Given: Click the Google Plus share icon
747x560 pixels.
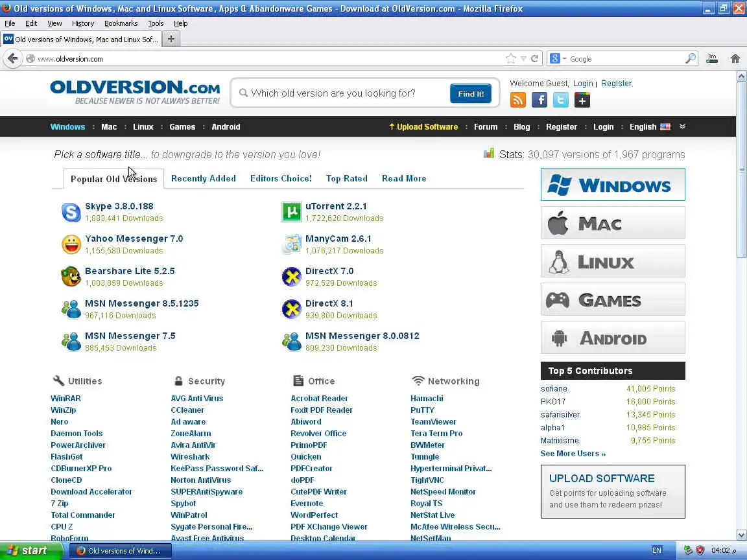Looking at the screenshot, I should tap(582, 100).
